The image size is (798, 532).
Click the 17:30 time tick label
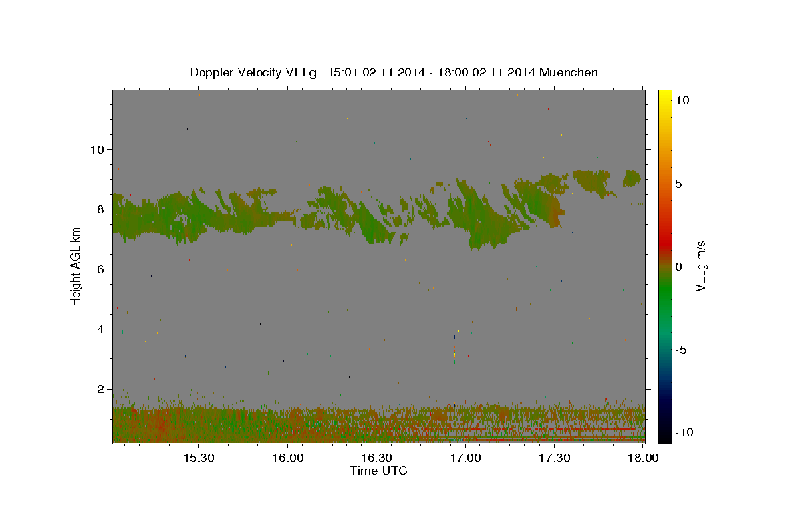pyautogui.click(x=555, y=458)
